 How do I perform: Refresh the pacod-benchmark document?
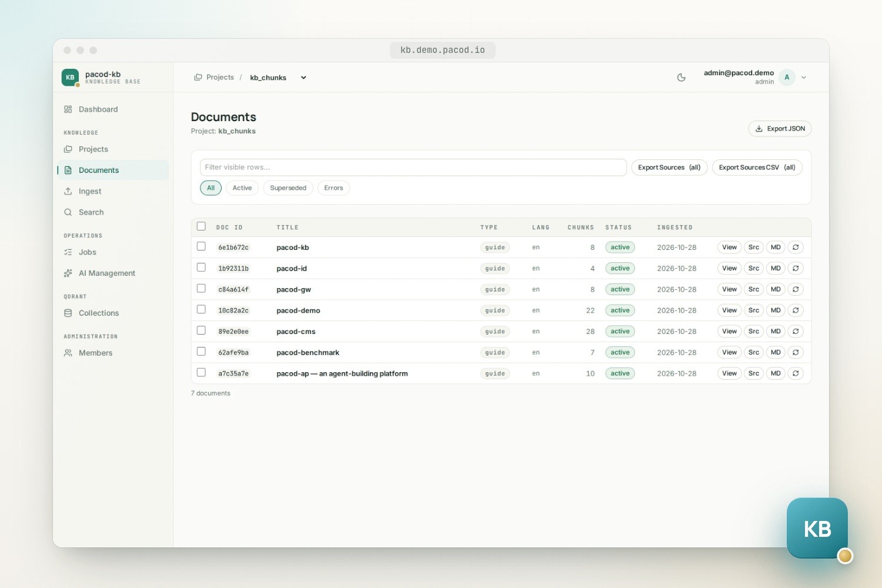796,353
